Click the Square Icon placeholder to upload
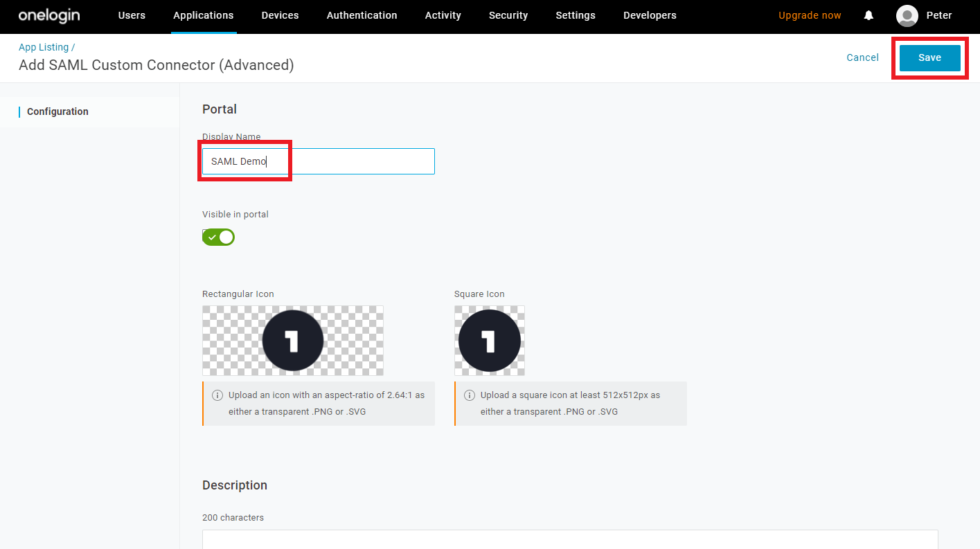This screenshot has width=980, height=549. pyautogui.click(x=489, y=340)
